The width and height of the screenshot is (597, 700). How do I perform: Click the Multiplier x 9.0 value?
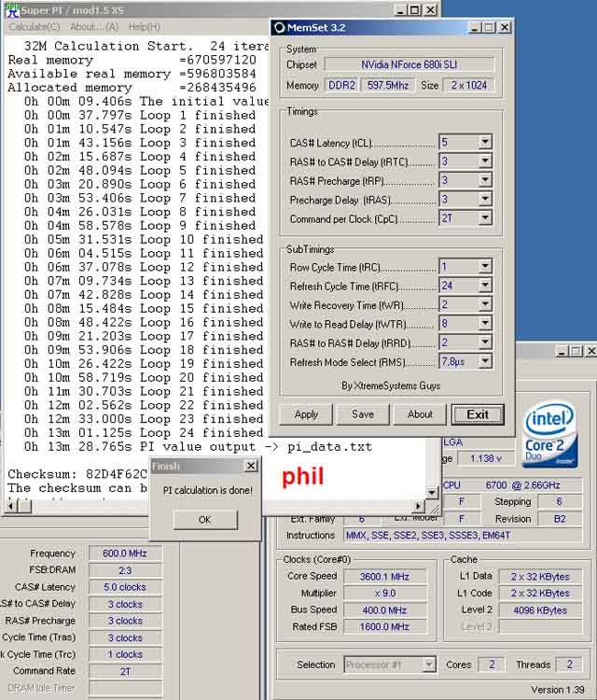(384, 594)
